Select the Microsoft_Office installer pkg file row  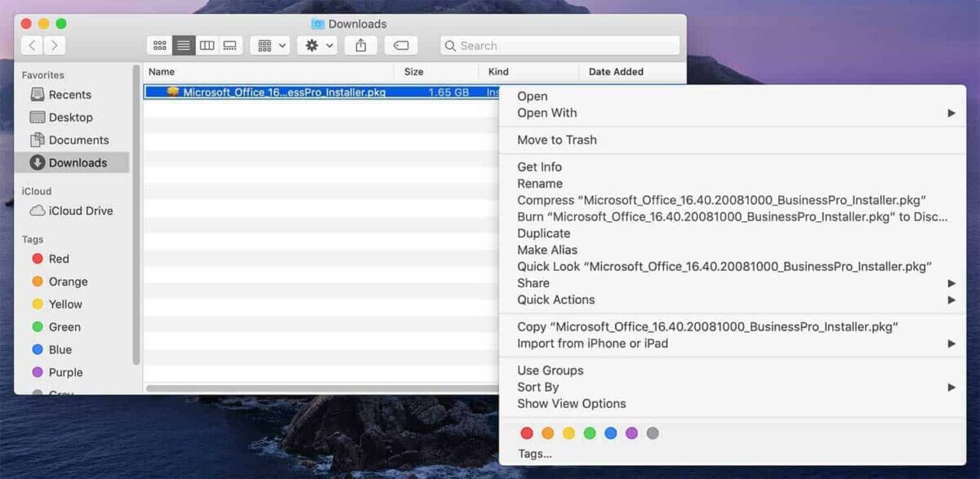322,92
